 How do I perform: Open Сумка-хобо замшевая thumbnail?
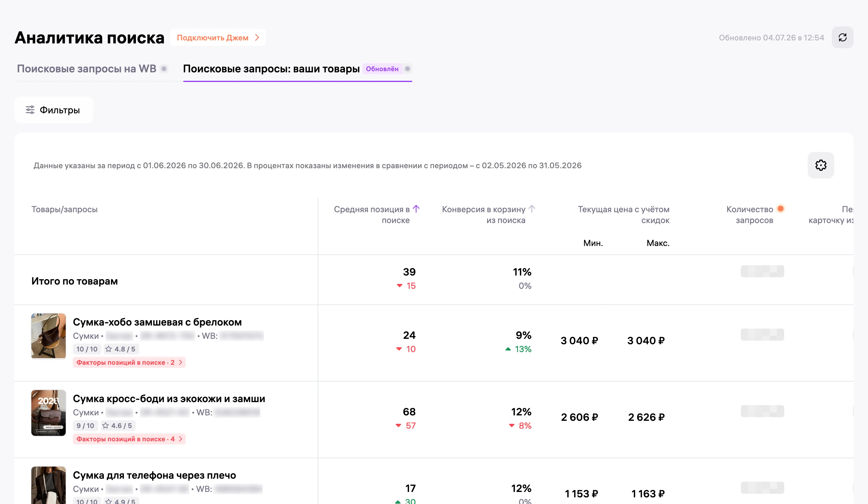[49, 336]
